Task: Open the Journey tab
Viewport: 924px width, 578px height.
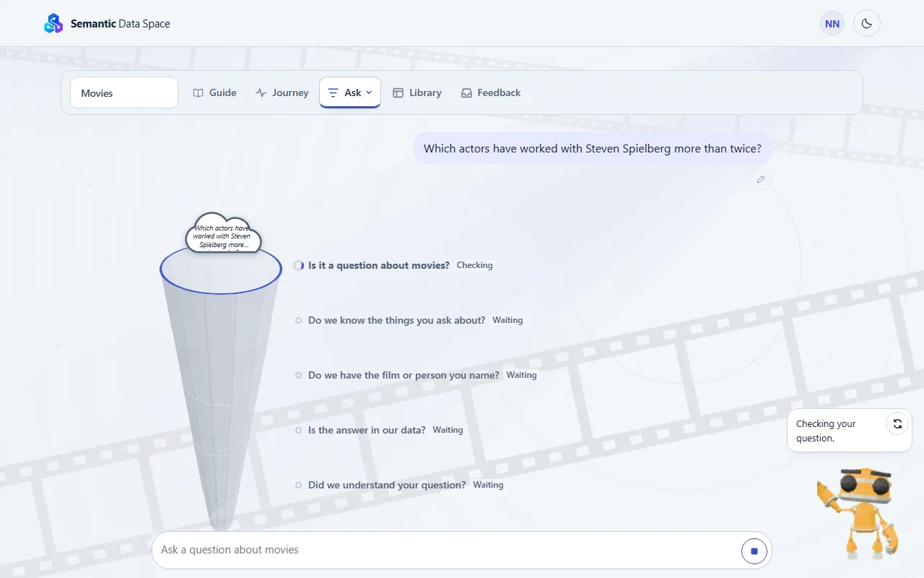Action: 282,92
